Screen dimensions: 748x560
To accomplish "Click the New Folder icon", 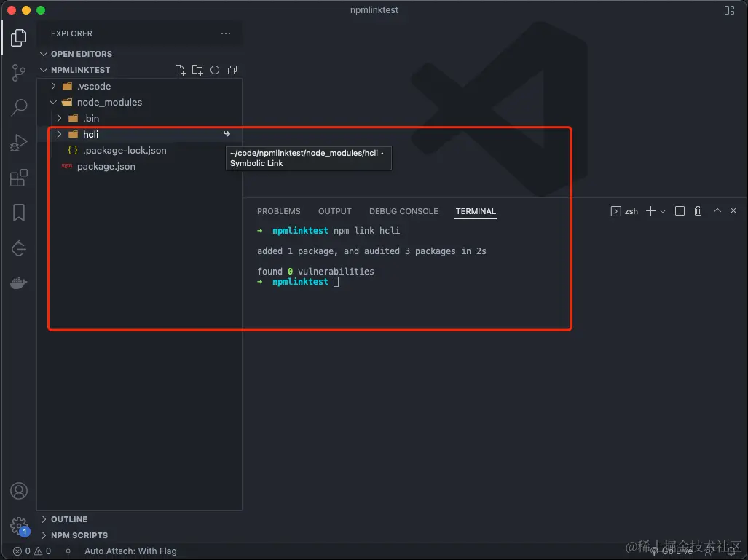I will (x=197, y=70).
